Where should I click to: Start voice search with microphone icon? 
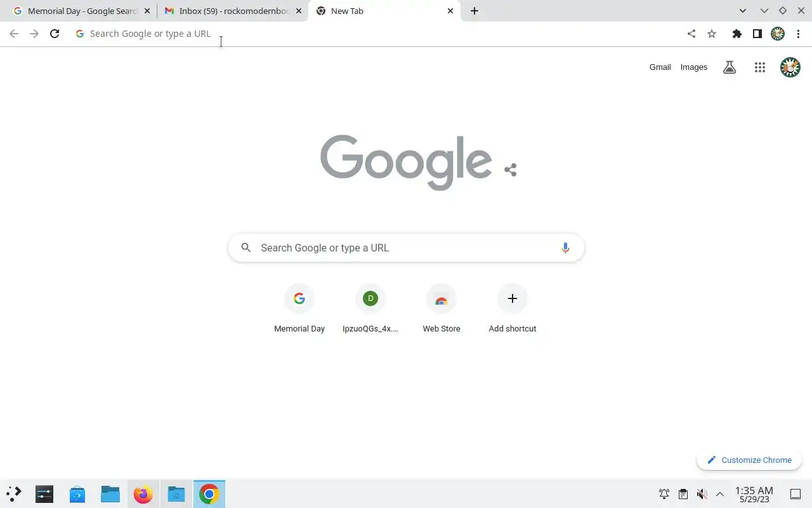pos(565,248)
